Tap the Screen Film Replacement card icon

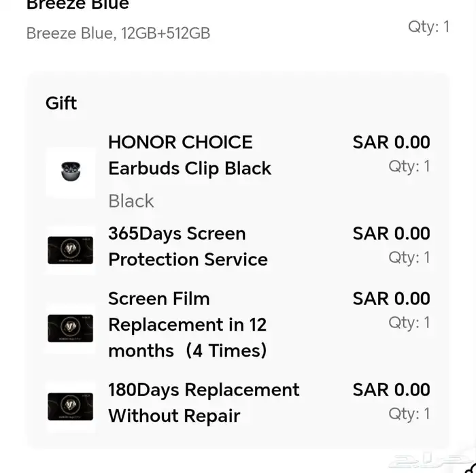click(71, 328)
